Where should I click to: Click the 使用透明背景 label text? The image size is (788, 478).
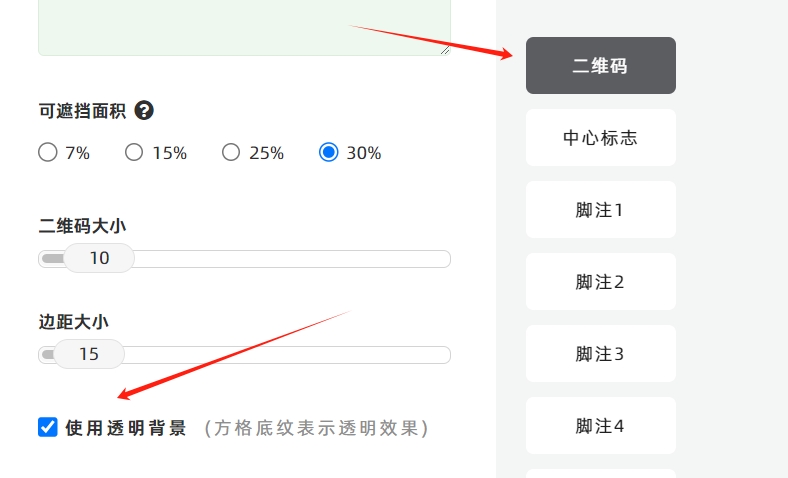point(126,428)
